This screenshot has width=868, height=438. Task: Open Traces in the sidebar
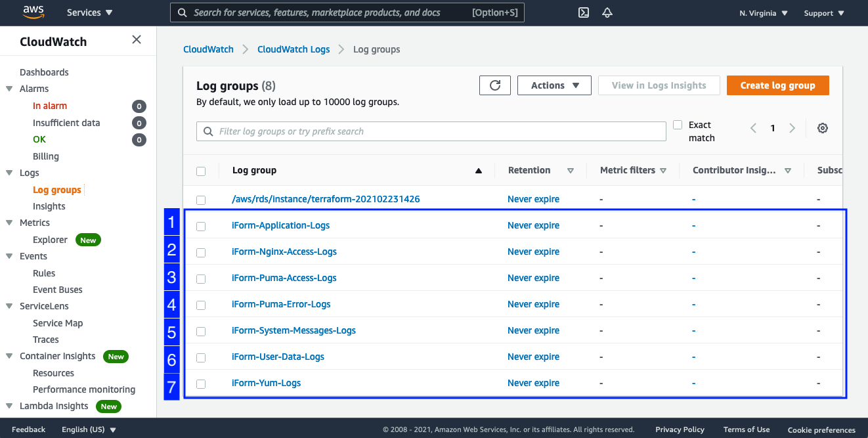click(46, 339)
